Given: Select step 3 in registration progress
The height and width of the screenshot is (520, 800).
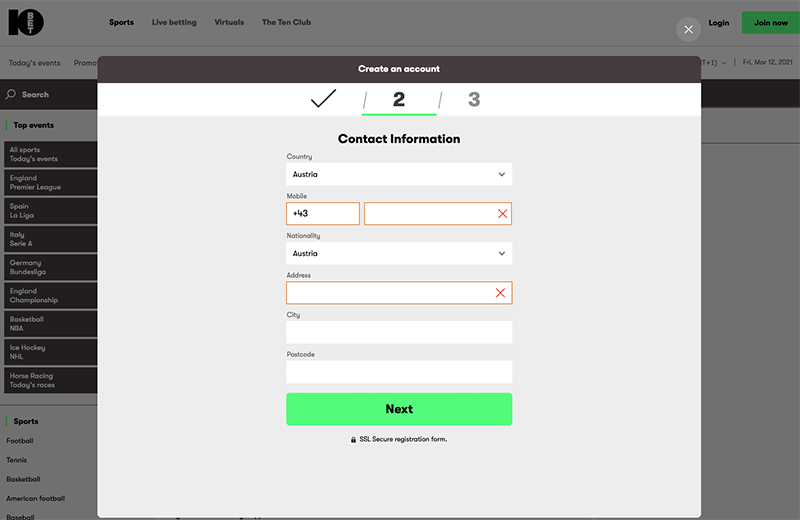Looking at the screenshot, I should tap(474, 99).
